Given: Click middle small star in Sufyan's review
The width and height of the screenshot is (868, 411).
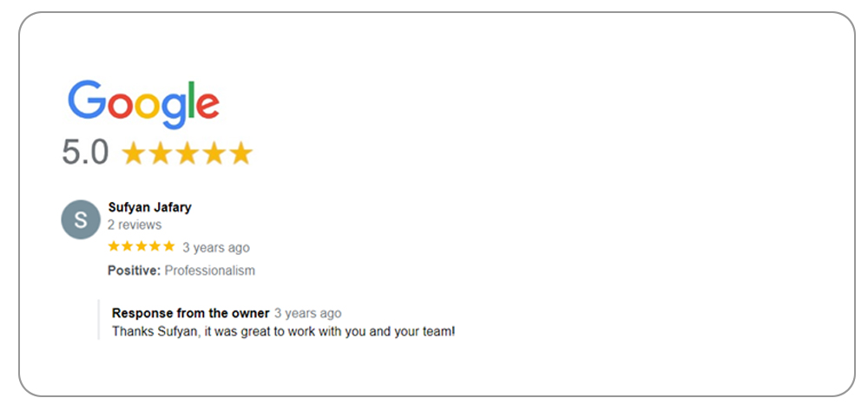Looking at the screenshot, I should (x=141, y=247).
